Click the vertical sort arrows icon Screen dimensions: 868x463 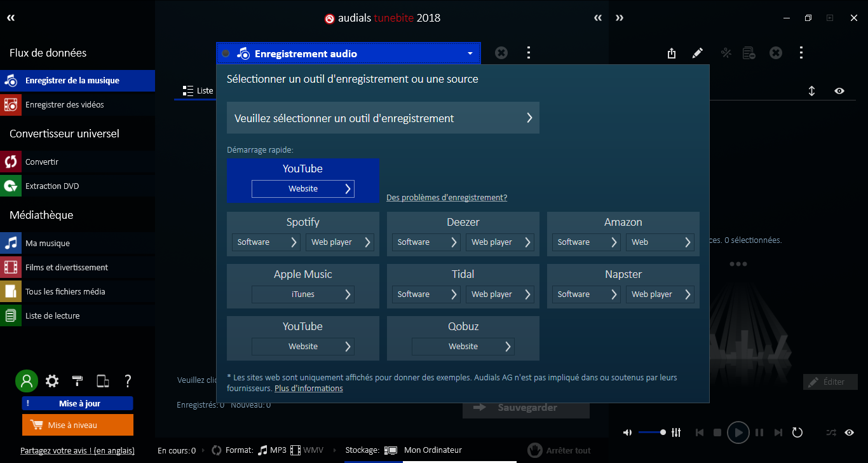point(811,91)
